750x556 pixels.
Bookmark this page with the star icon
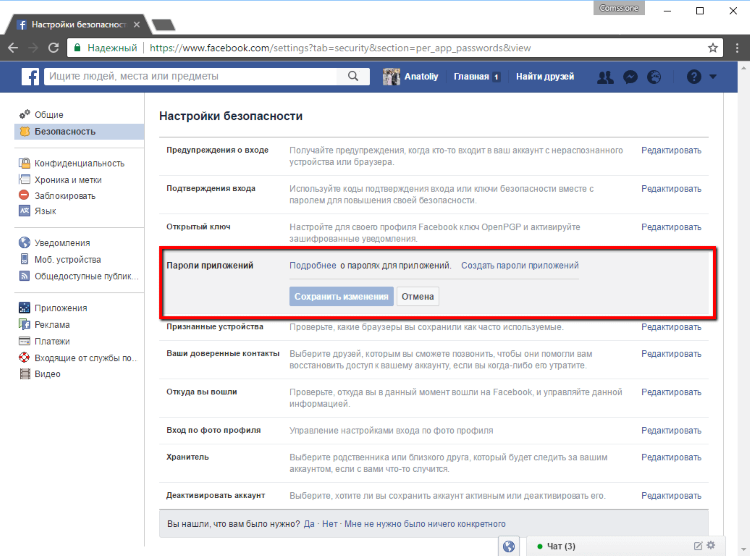[713, 48]
